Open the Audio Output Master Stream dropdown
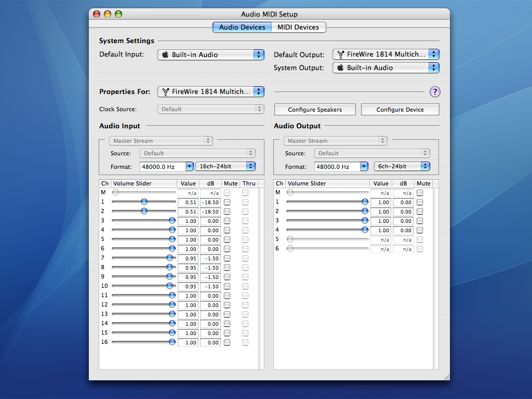This screenshot has width=532, height=399. pos(336,141)
